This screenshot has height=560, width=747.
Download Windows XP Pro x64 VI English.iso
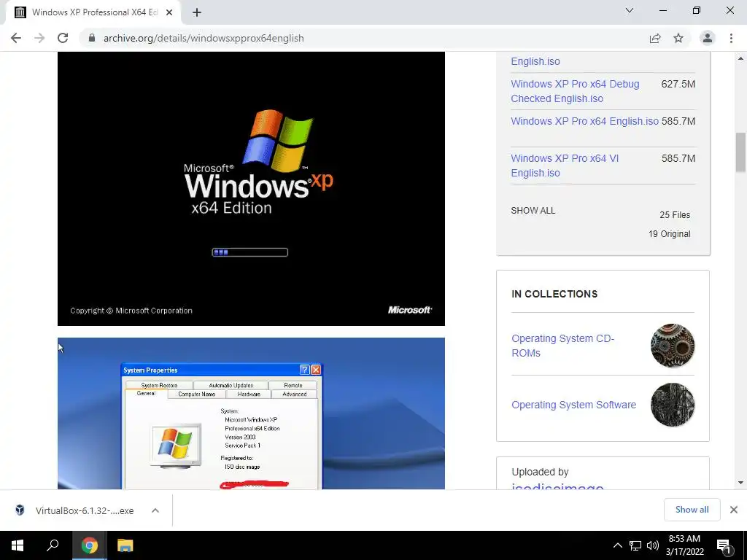[565, 166]
